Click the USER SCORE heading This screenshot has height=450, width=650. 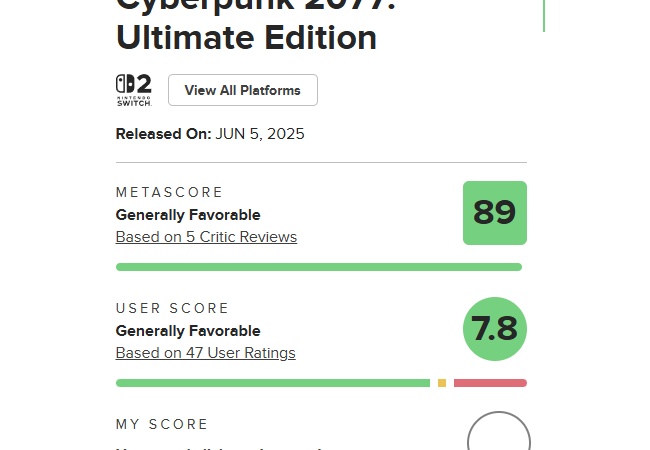tap(173, 308)
